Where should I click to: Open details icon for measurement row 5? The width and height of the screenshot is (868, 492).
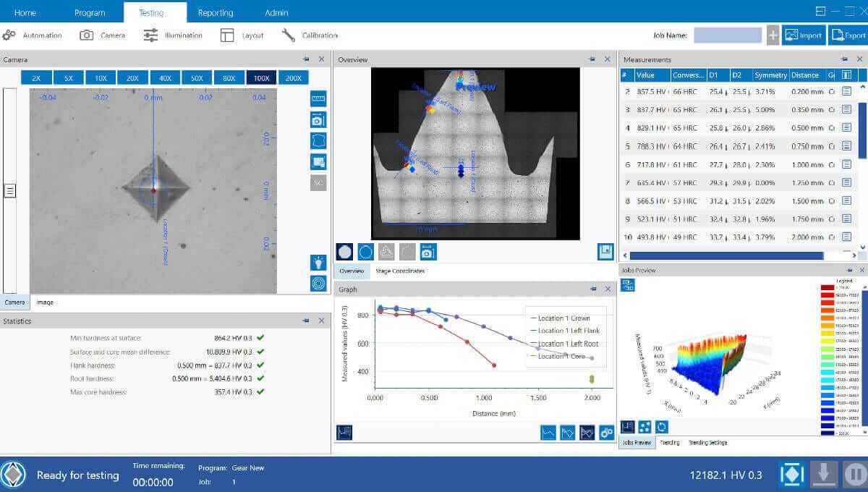846,146
